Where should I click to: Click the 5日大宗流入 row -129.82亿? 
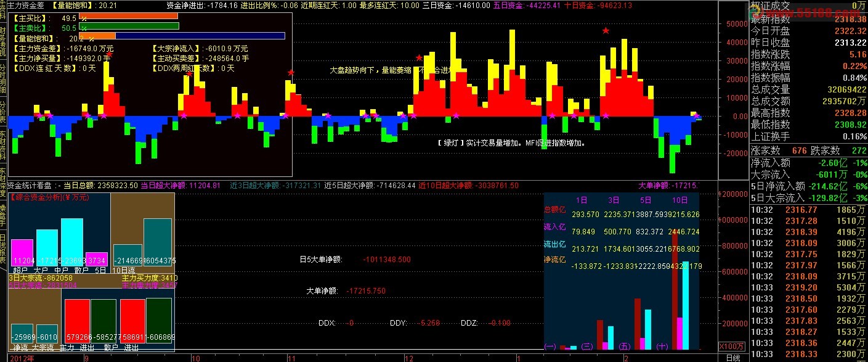tap(808, 198)
